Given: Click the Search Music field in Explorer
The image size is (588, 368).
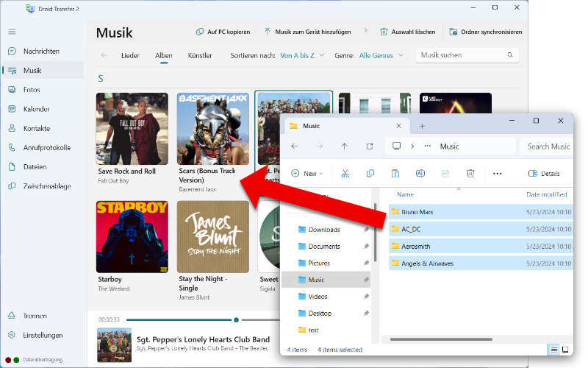Looking at the screenshot, I should [548, 146].
